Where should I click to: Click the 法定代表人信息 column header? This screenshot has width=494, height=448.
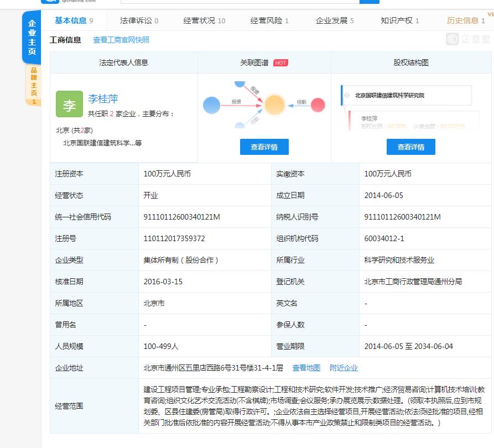[123, 62]
